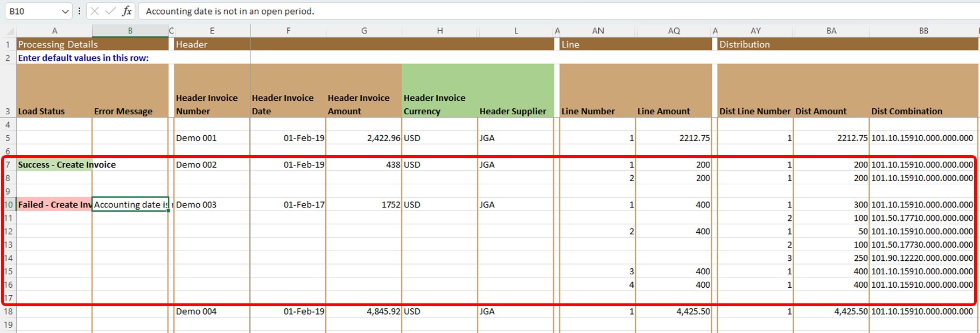This screenshot has width=980, height=333.
Task: Select column F header
Action: (x=288, y=31)
